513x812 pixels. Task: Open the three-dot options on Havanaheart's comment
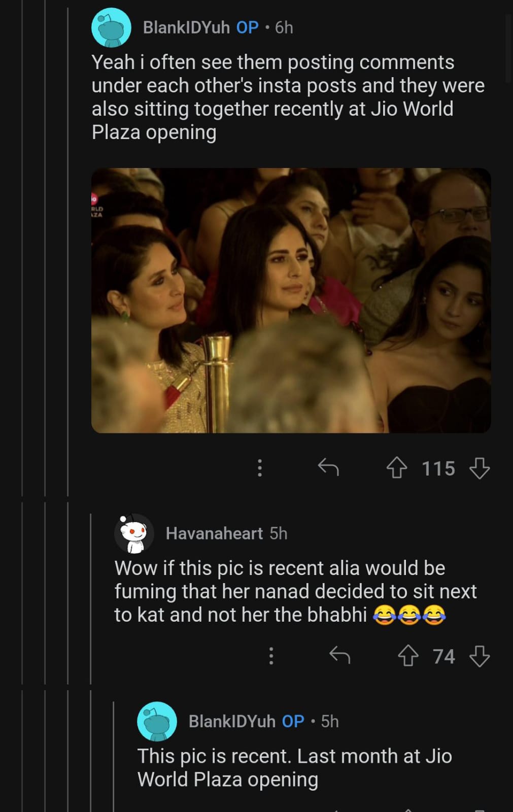[271, 656]
